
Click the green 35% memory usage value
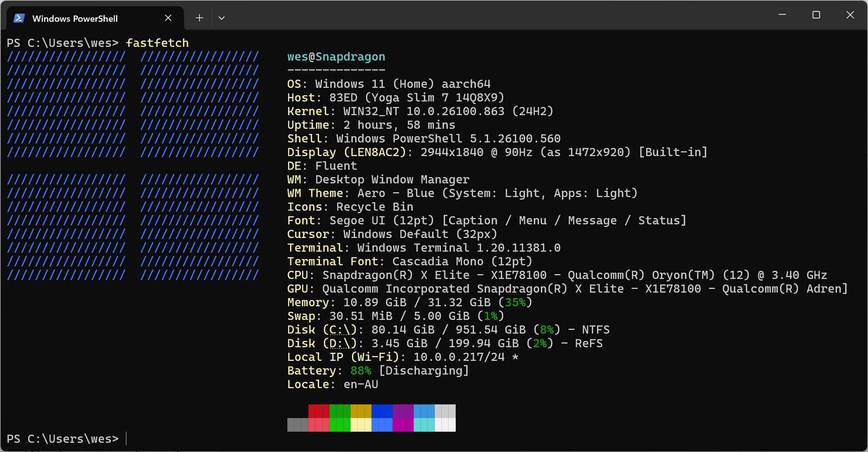point(515,302)
